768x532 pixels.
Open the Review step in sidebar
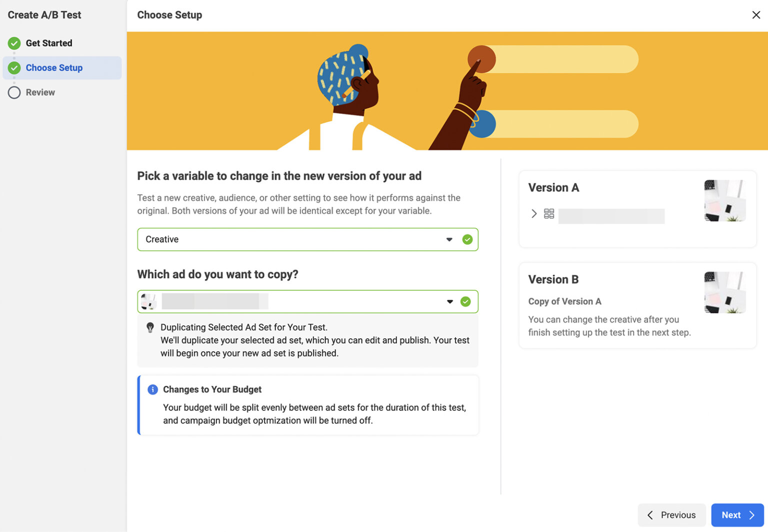pos(40,92)
